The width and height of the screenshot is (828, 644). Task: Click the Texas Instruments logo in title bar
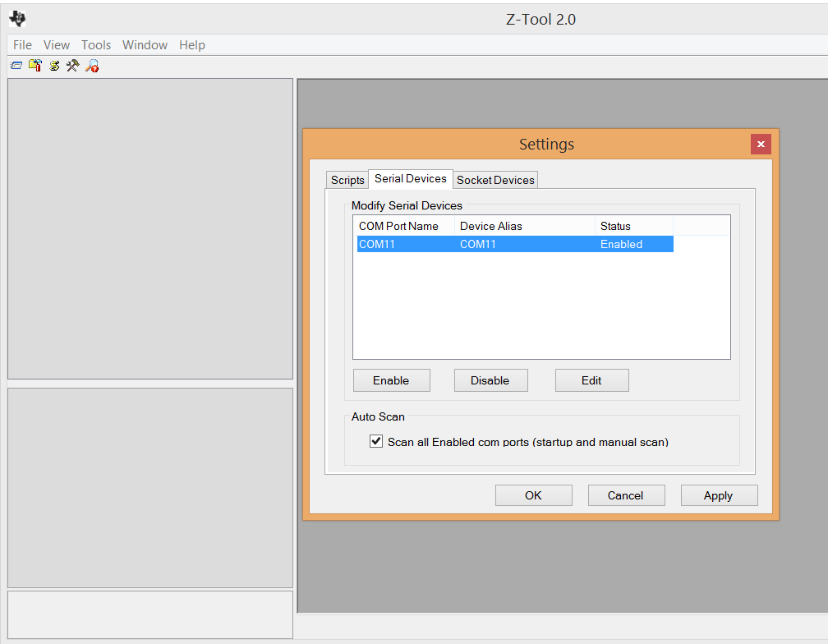point(17,19)
